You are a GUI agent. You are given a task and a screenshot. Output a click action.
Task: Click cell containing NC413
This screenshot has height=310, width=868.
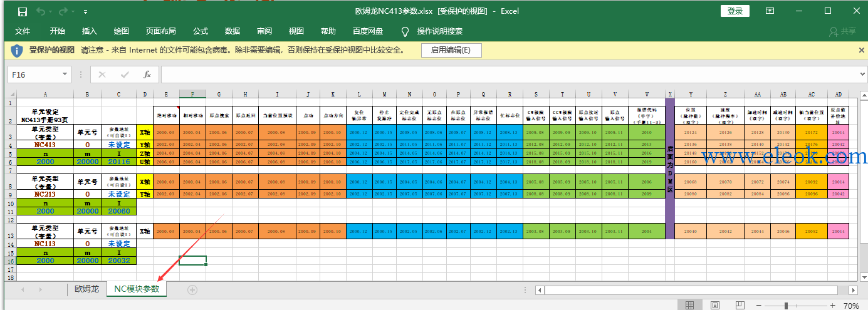tap(44, 145)
